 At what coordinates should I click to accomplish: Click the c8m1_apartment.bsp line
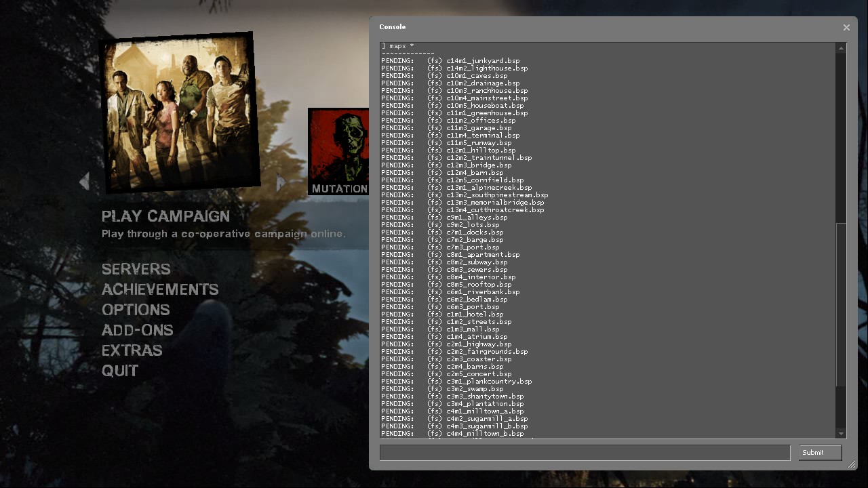pyautogui.click(x=450, y=255)
